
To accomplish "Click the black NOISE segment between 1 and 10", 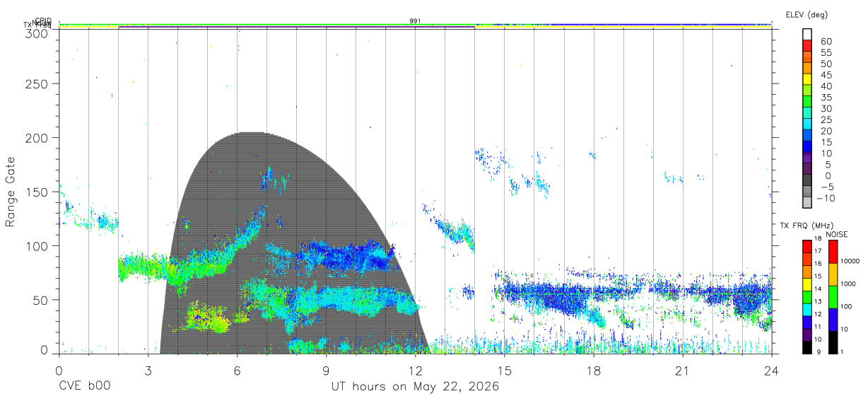I will (x=833, y=341).
